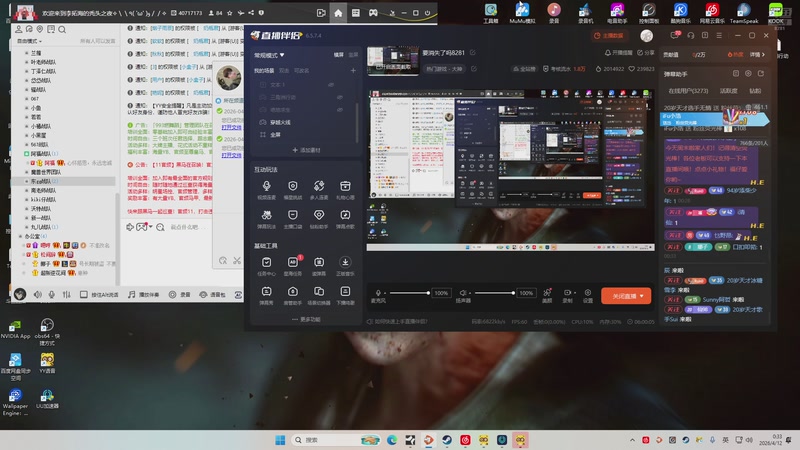This screenshot has height=450, width=800.
Task: Adjust the 麦克风 volume slider
Action: (408, 293)
